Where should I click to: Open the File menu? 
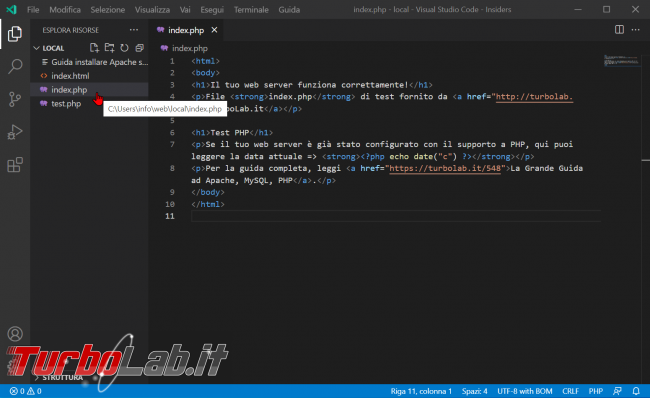pos(33,10)
